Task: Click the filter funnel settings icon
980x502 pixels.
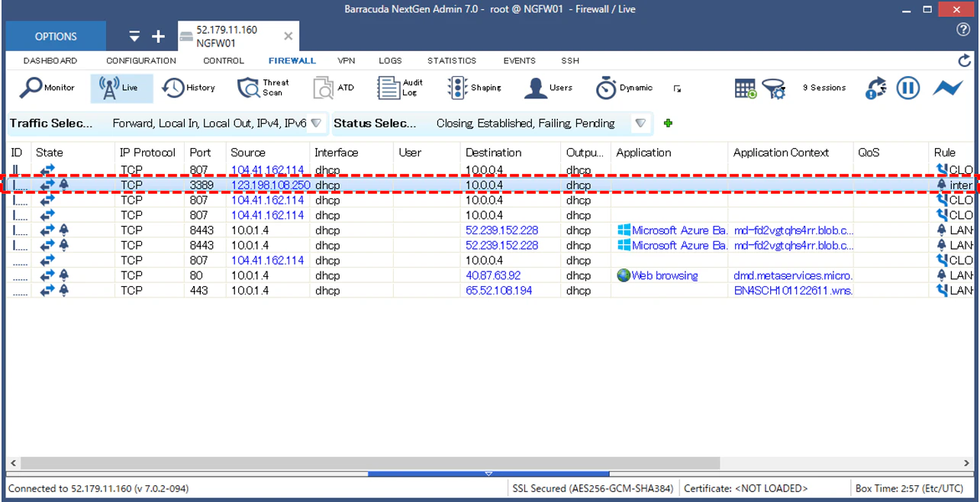Action: (x=774, y=88)
